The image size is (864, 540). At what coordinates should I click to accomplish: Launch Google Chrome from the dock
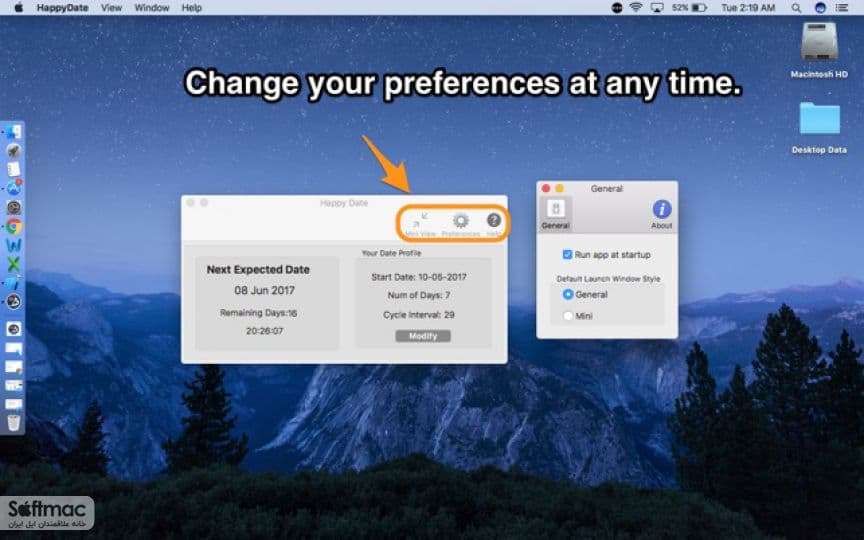tap(14, 226)
